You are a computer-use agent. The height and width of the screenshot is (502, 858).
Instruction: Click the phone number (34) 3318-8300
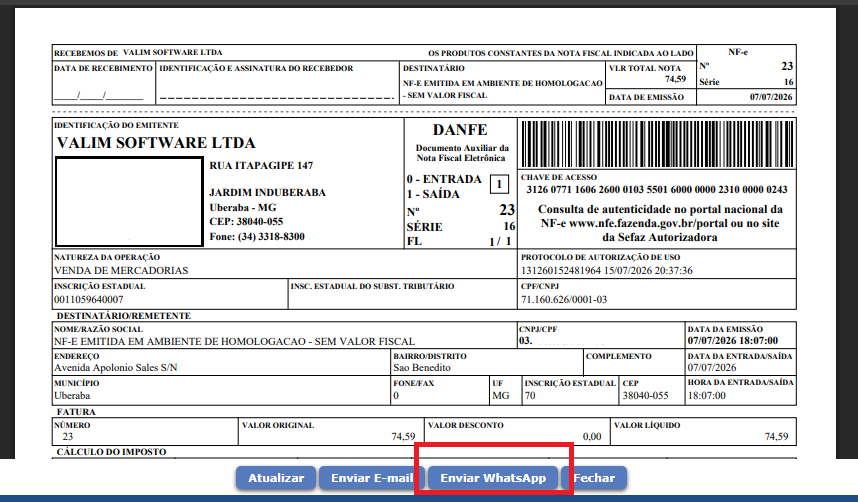click(x=271, y=236)
